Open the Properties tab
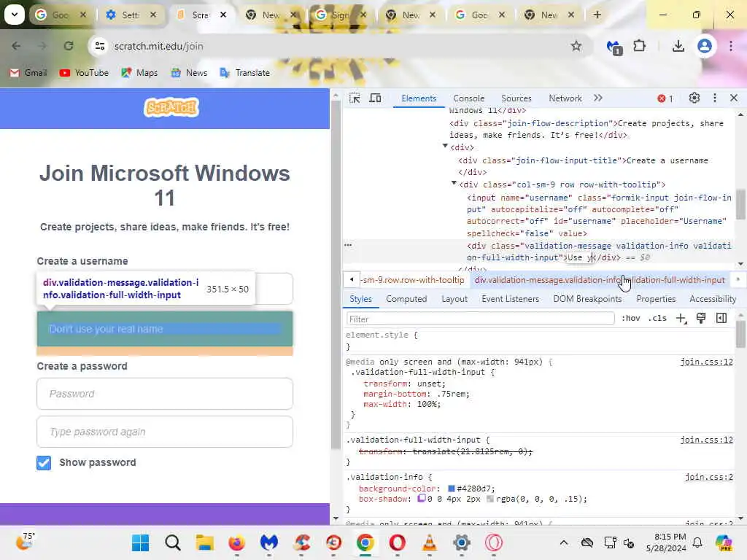 (x=656, y=299)
